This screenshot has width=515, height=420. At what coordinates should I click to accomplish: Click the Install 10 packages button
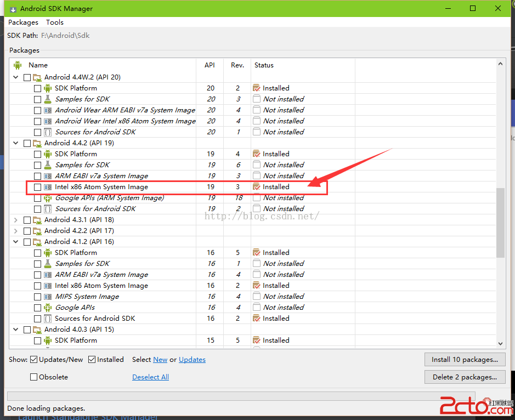pos(465,360)
